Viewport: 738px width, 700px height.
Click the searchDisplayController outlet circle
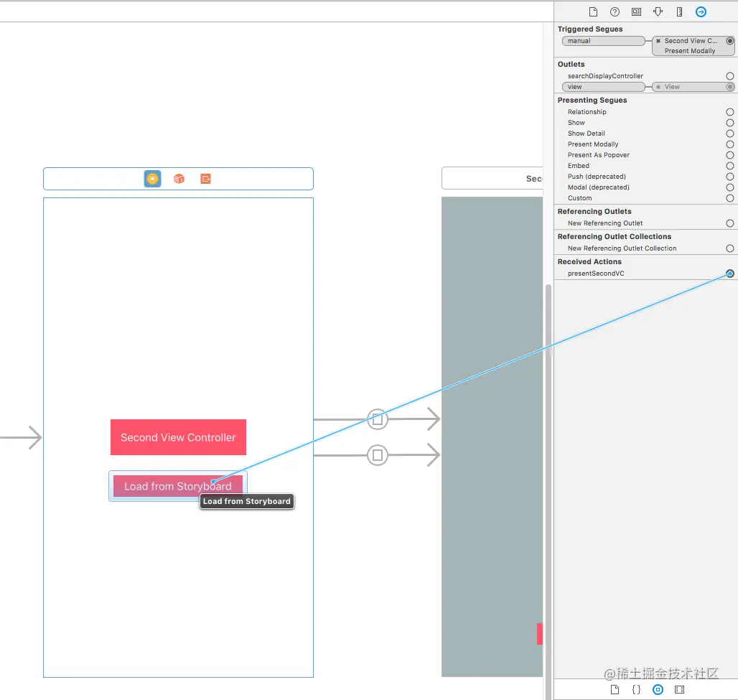point(729,76)
